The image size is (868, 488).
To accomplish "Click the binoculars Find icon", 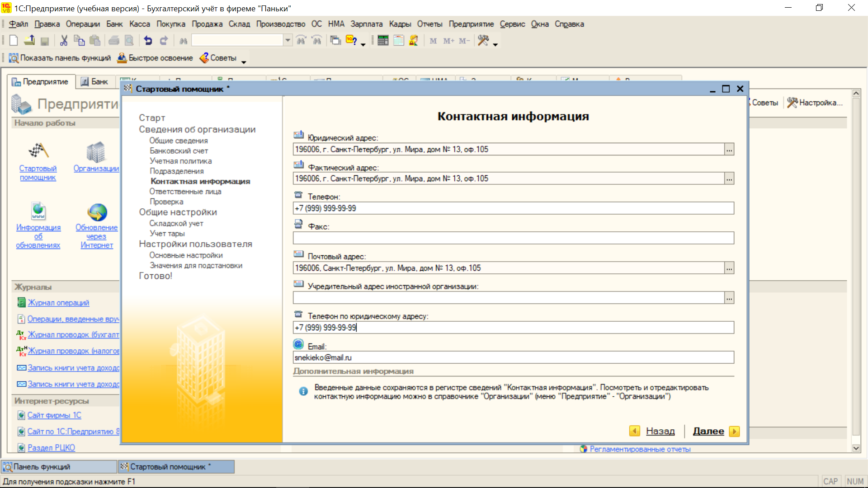I will pos(183,41).
